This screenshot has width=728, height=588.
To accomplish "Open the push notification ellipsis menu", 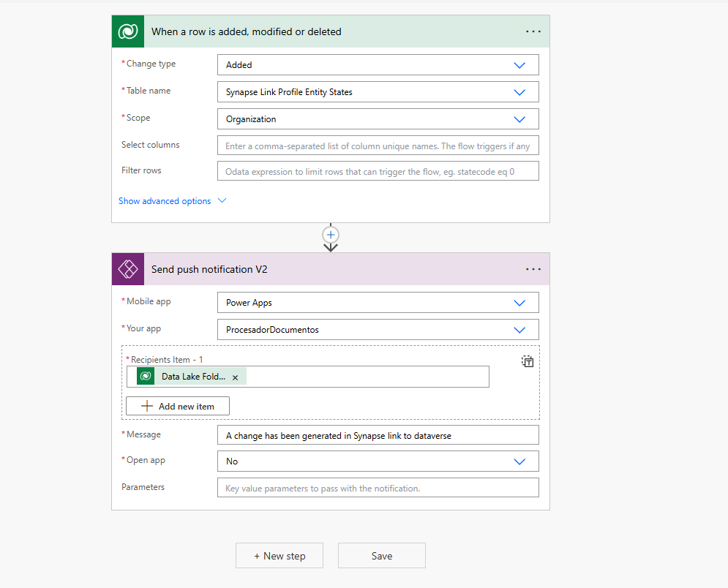I will pyautogui.click(x=533, y=268).
